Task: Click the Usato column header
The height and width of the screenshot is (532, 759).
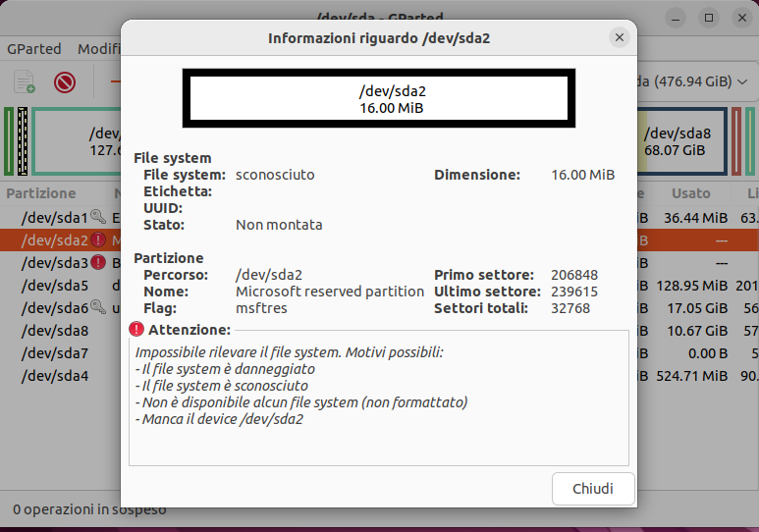Action: pos(690,193)
